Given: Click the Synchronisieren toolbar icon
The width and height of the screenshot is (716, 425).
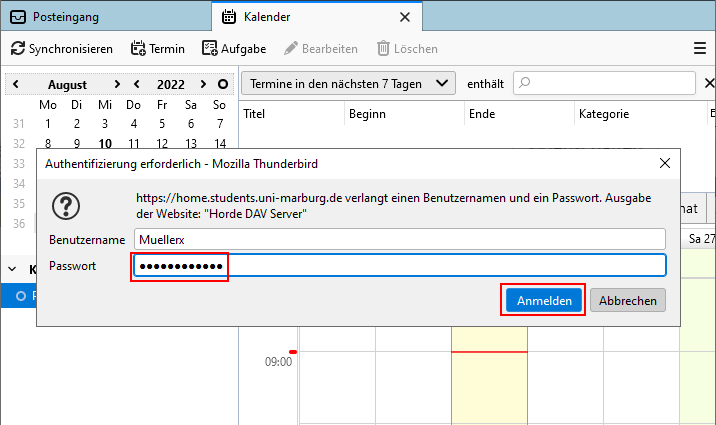Looking at the screenshot, I should click(19, 48).
